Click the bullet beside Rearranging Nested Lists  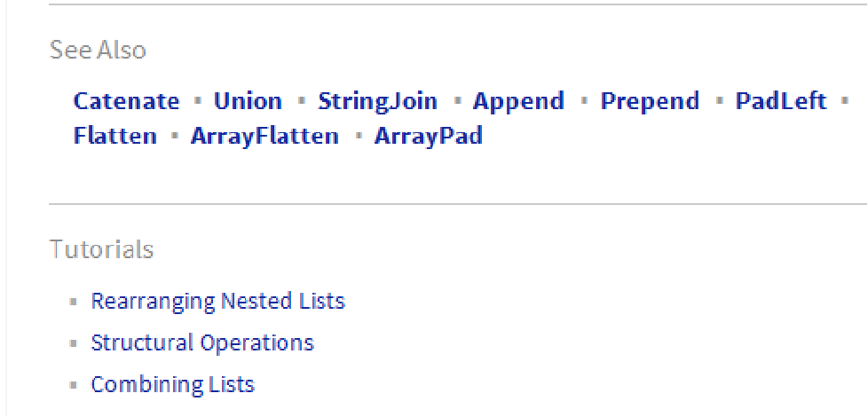pos(74,302)
